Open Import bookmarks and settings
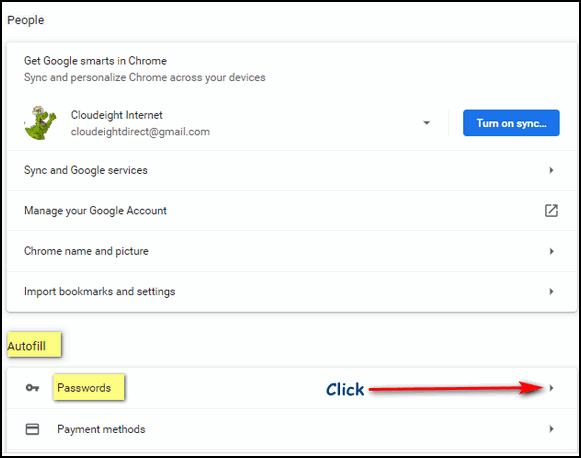581x458 pixels. coord(292,292)
